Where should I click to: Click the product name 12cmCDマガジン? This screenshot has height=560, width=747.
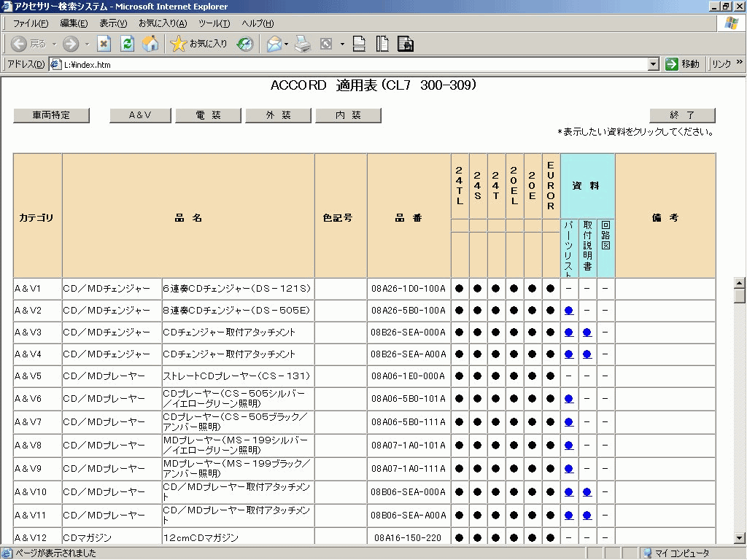click(201, 537)
